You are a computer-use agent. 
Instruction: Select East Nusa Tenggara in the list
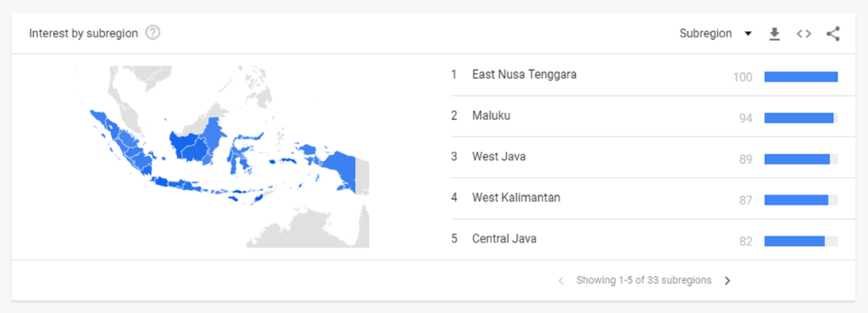coord(524,75)
